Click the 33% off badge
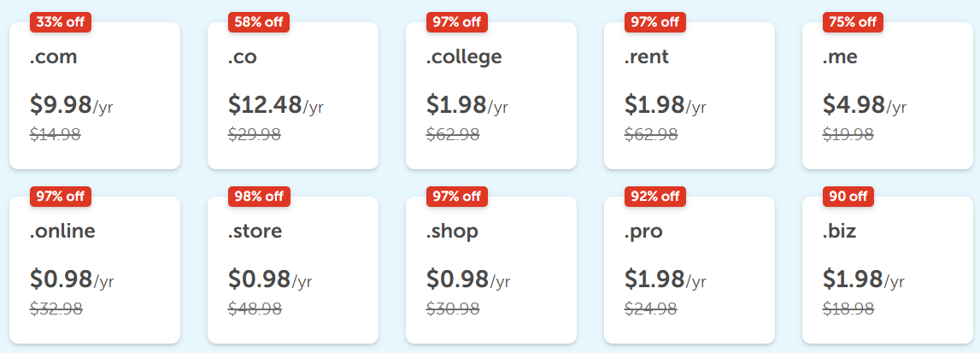The height and width of the screenshot is (353, 980). pyautogui.click(x=61, y=22)
